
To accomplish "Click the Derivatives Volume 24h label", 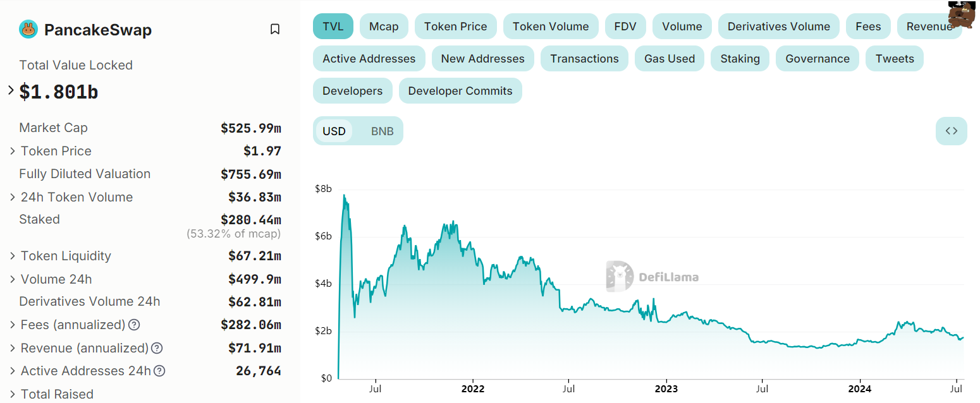I will tap(90, 301).
